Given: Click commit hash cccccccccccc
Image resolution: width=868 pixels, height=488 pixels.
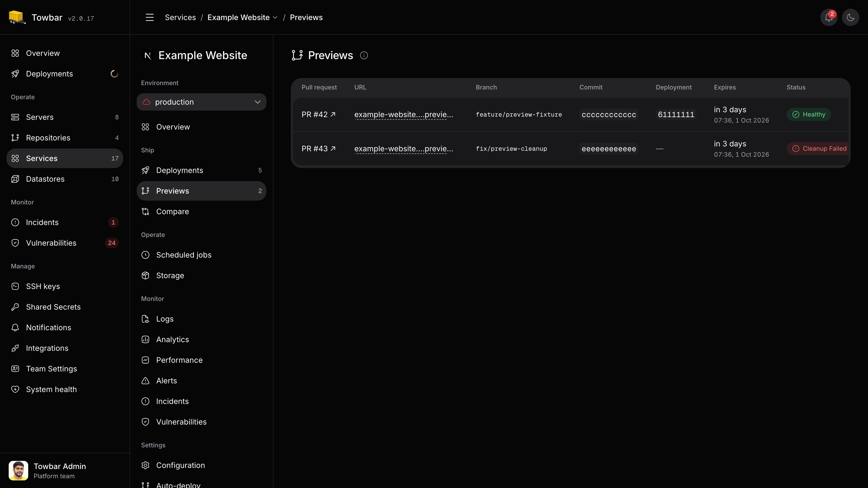Looking at the screenshot, I should coord(608,114).
